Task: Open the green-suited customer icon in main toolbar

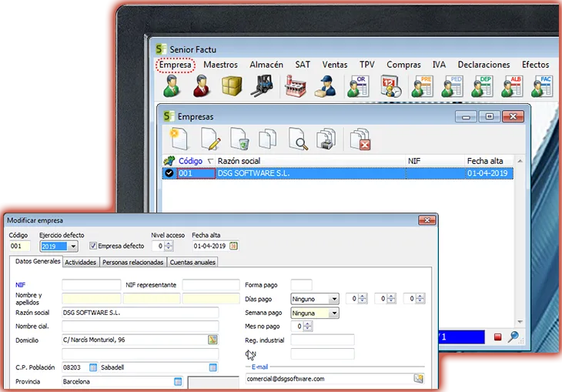Action: click(x=172, y=86)
